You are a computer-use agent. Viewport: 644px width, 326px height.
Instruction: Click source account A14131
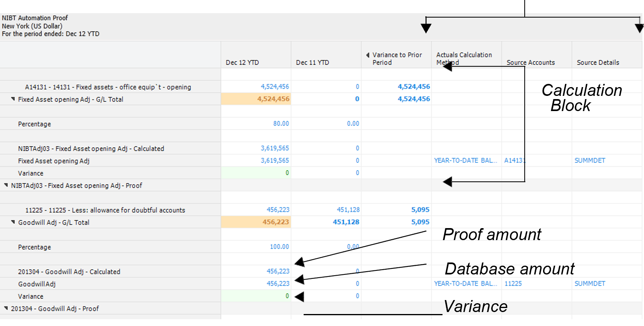(514, 161)
